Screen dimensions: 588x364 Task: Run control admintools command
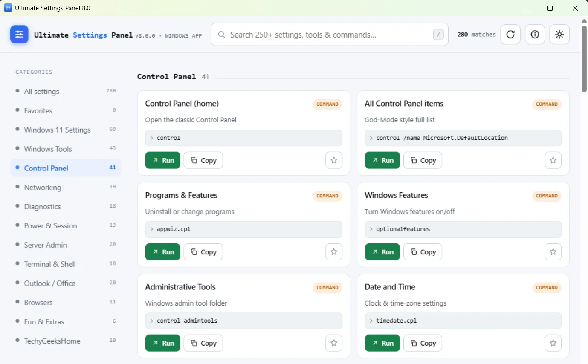(x=163, y=343)
